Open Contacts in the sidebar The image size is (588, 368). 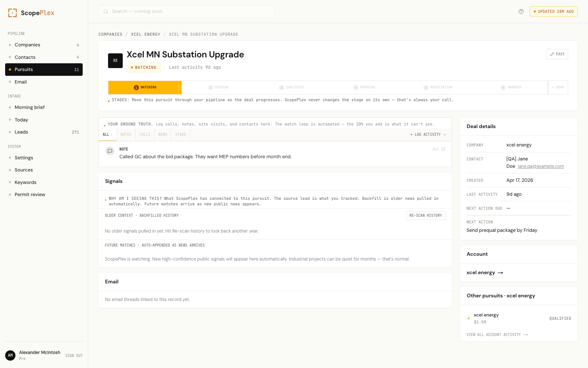coord(44,57)
